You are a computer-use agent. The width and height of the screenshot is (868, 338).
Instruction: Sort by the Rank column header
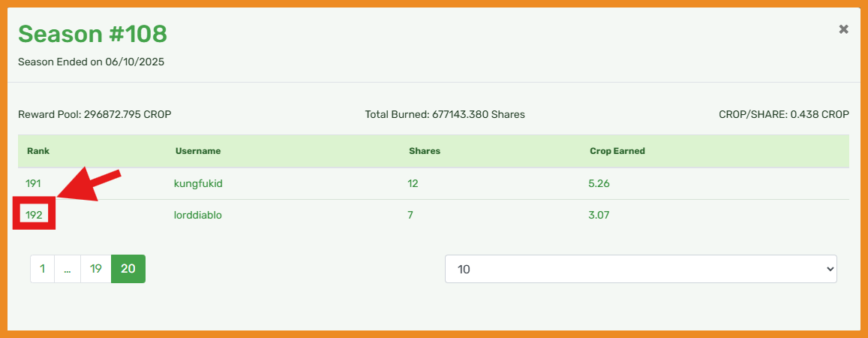[x=38, y=151]
